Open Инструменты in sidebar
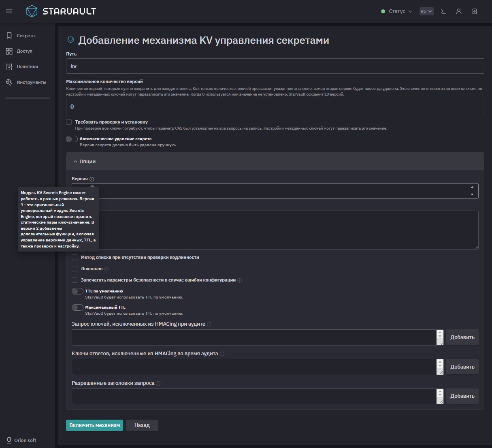 click(31, 82)
